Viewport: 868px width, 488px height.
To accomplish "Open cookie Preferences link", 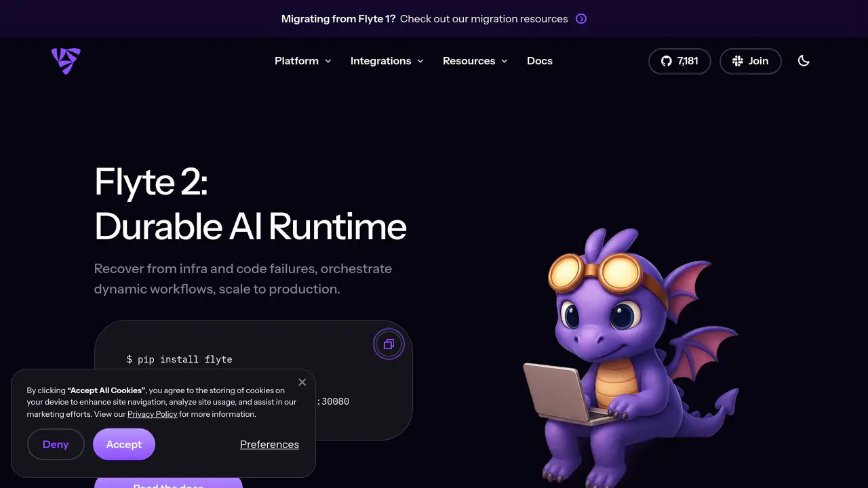I will click(269, 445).
